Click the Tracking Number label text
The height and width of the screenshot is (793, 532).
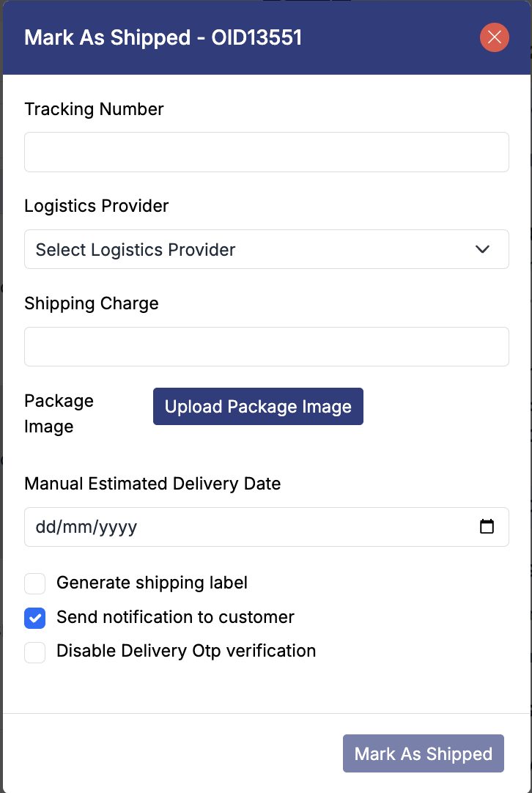click(94, 109)
